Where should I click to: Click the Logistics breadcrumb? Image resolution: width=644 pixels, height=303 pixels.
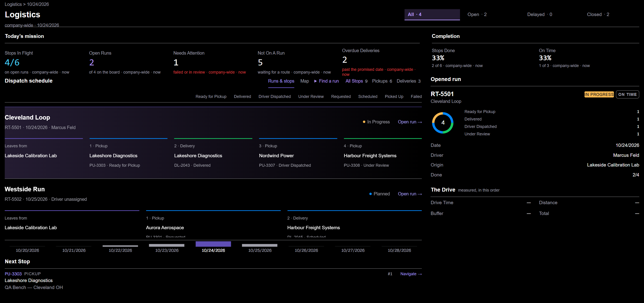[13, 4]
